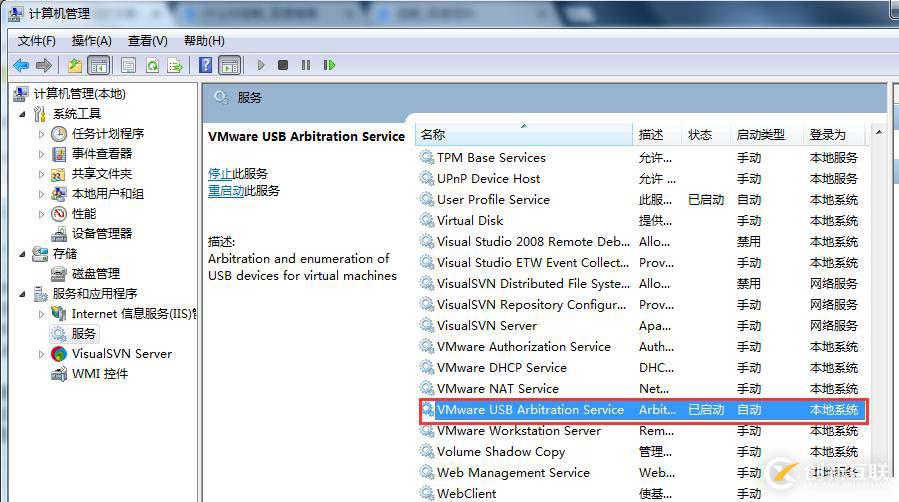The height and width of the screenshot is (502, 899).
Task: Select the Virtual Disk service
Action: [x=642, y=221]
